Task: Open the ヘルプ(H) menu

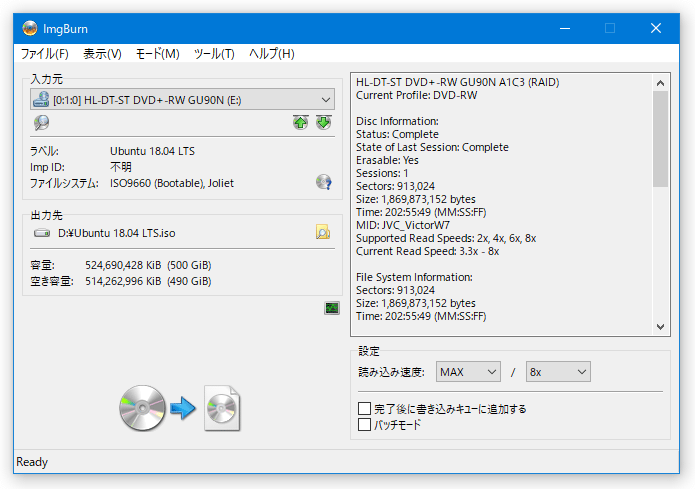Action: tap(272, 54)
